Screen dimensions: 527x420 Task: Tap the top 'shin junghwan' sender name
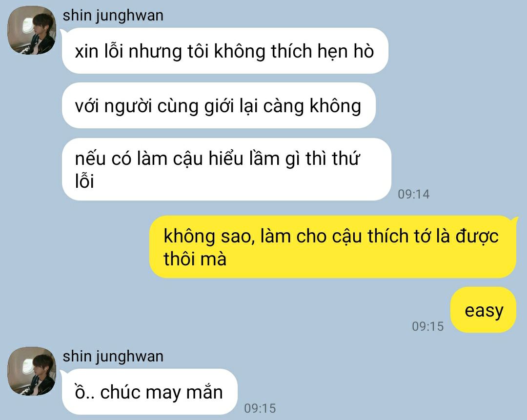(113, 16)
